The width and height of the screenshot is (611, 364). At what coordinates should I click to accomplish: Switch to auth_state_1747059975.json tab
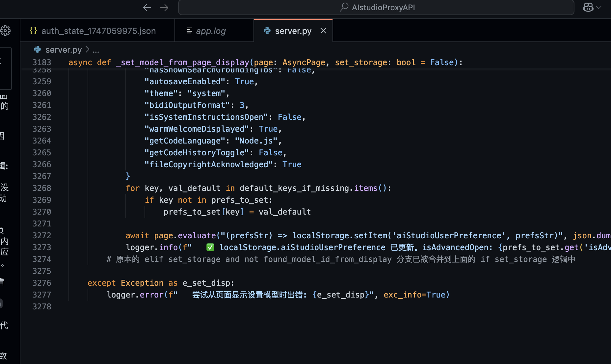97,31
